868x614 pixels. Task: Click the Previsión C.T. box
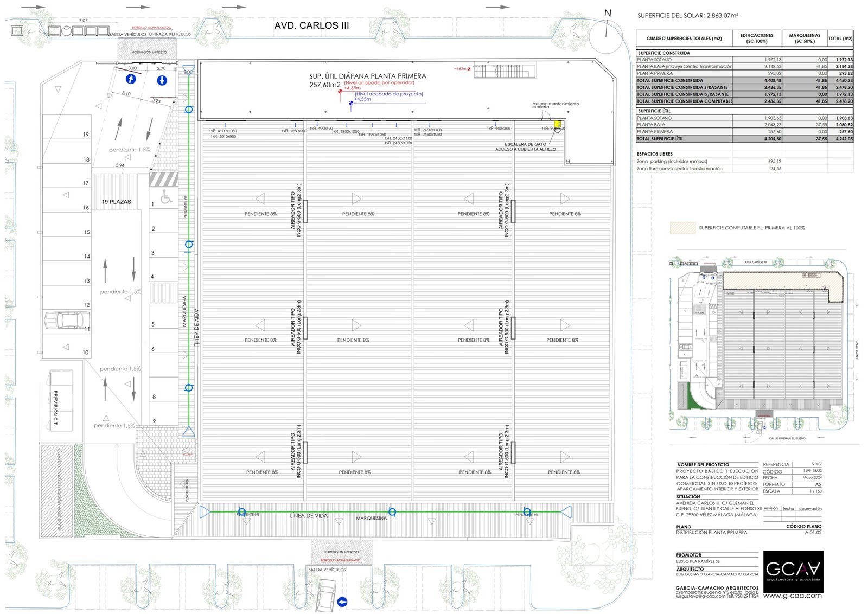pos(61,401)
